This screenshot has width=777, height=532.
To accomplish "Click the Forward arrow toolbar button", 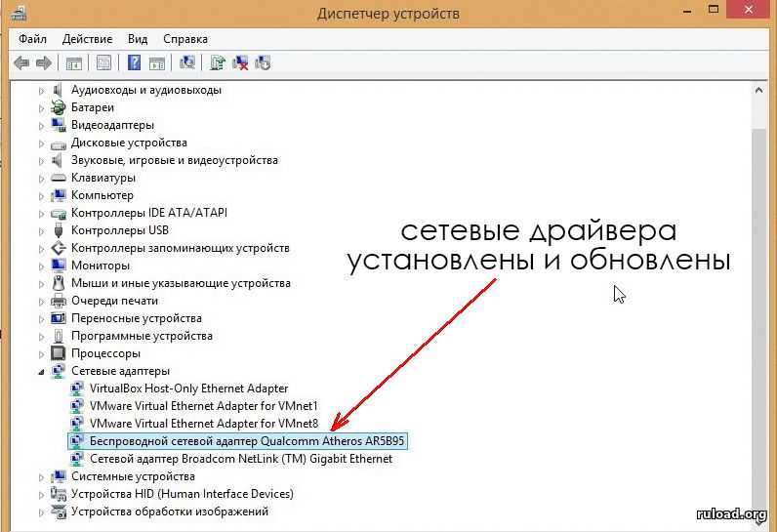I will tap(44, 62).
